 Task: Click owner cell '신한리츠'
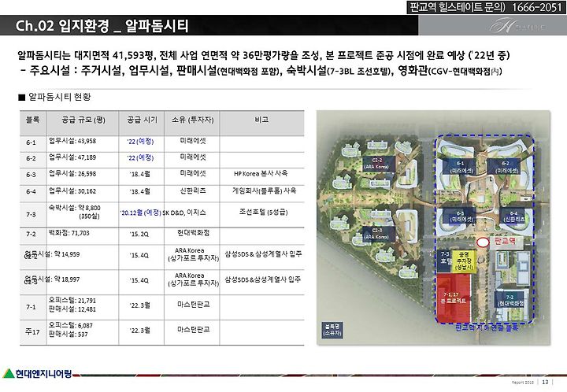coord(193,190)
